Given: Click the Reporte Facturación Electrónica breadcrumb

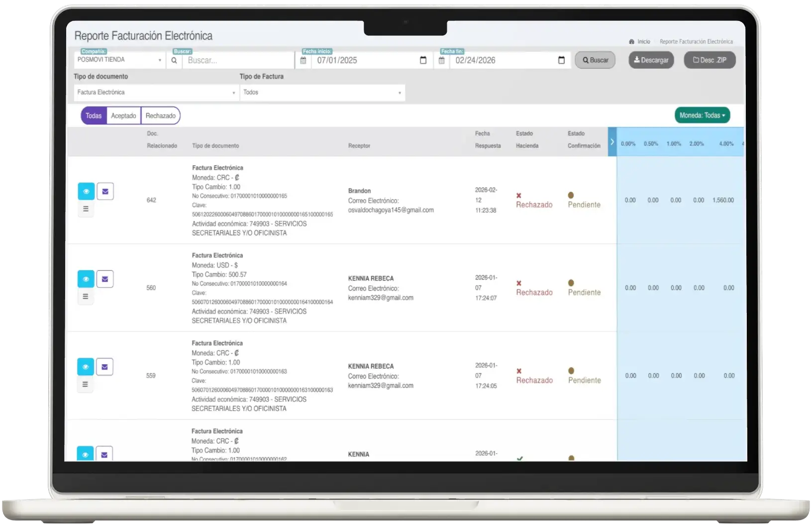Looking at the screenshot, I should pyautogui.click(x=696, y=42).
